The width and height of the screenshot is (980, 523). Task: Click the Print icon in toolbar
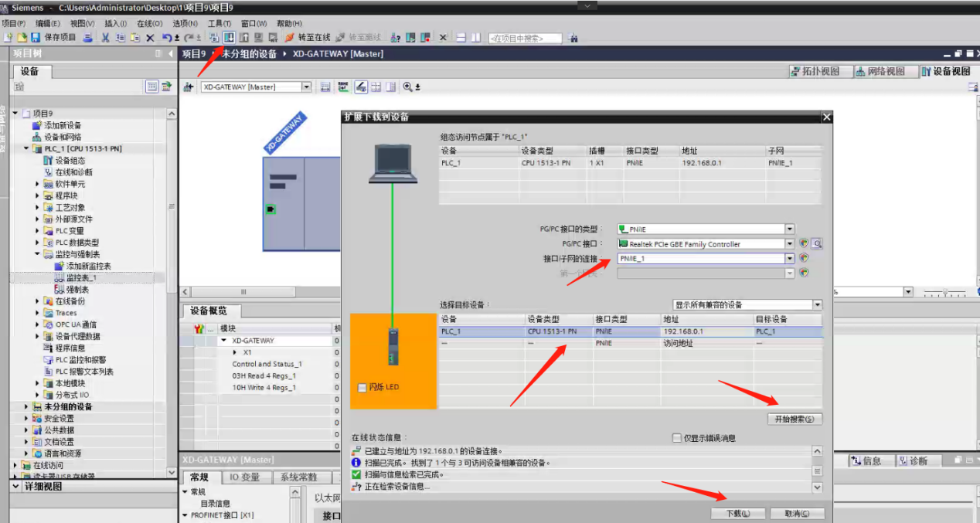coord(88,37)
